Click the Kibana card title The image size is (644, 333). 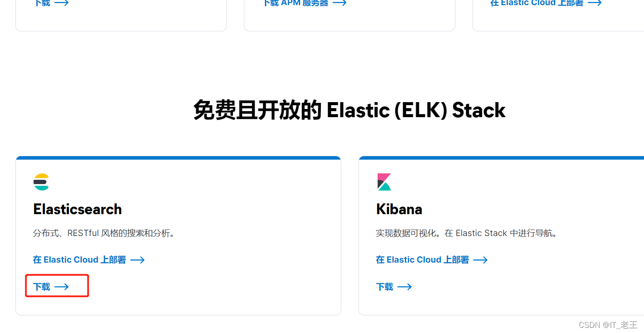point(399,209)
